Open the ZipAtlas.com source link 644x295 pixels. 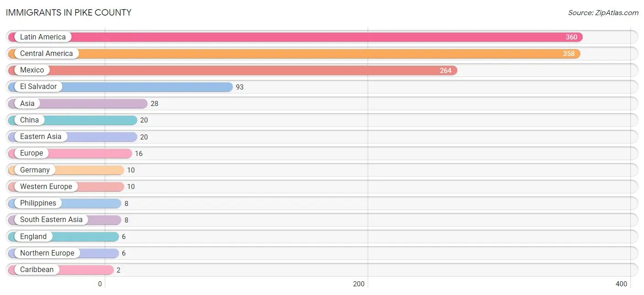[x=603, y=13]
